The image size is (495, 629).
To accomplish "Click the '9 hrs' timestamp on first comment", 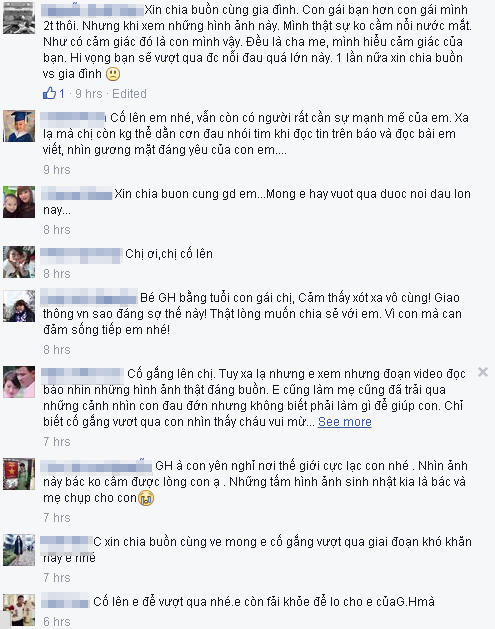I will [x=89, y=93].
